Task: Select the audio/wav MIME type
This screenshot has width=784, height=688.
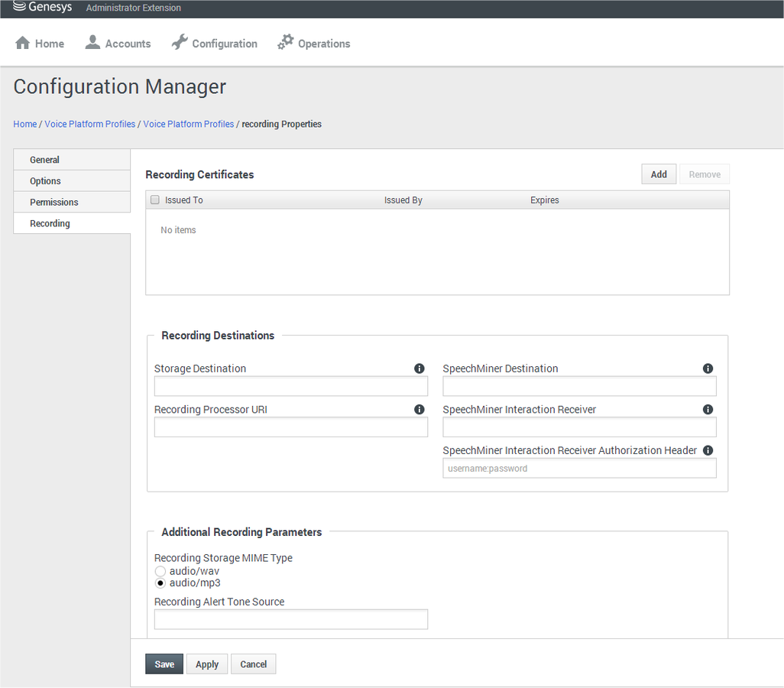Action: click(x=160, y=571)
